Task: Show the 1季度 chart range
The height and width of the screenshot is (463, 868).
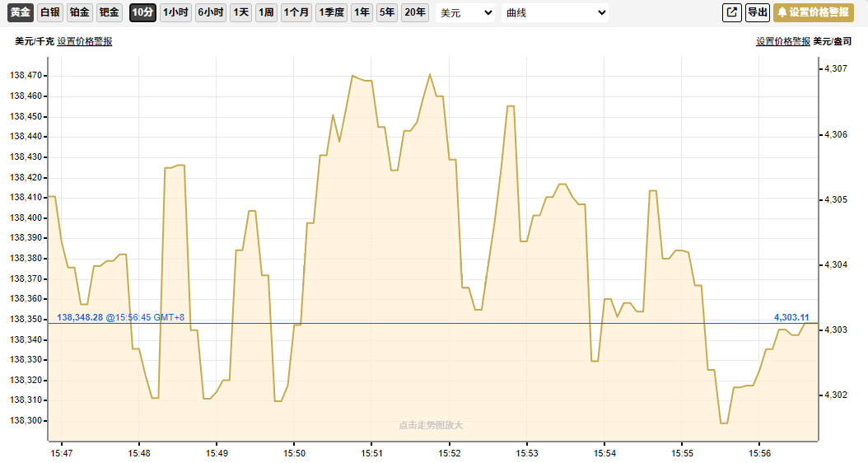Action: click(331, 12)
